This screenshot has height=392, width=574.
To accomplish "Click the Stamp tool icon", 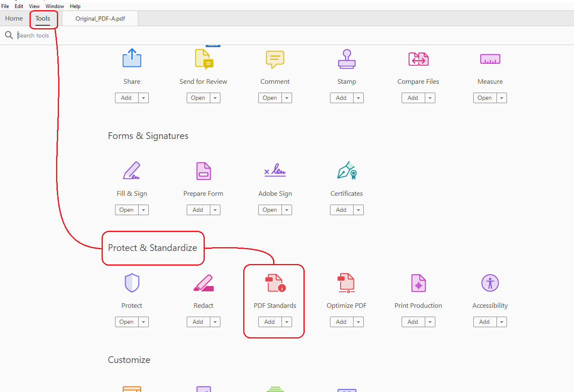I will [x=346, y=59].
